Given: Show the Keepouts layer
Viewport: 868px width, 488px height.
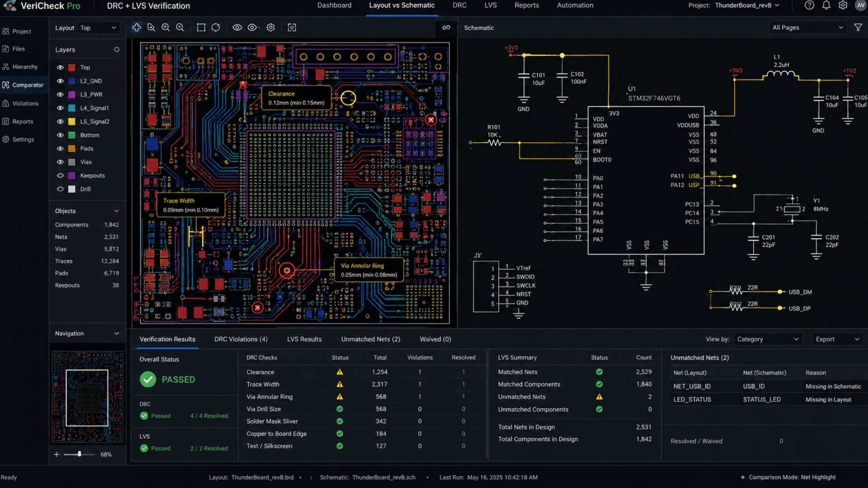Looking at the screenshot, I should pos(60,176).
